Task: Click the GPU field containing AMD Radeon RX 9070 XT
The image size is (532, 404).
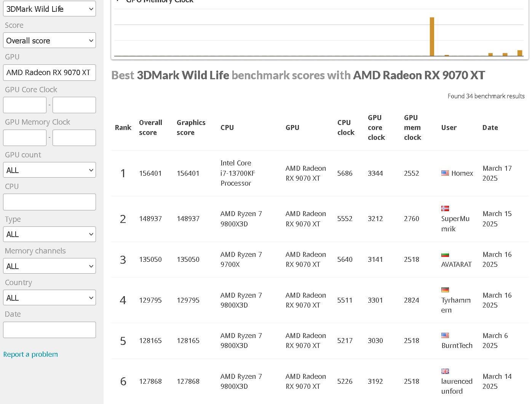Action: coord(50,73)
